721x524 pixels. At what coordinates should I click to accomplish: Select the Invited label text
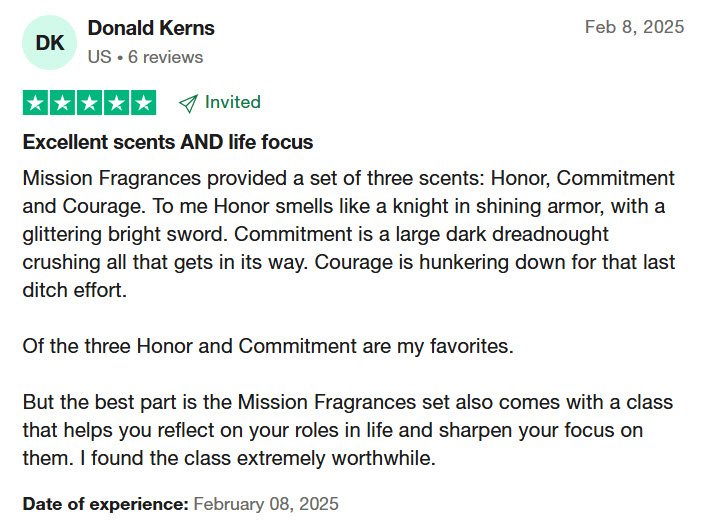click(233, 102)
